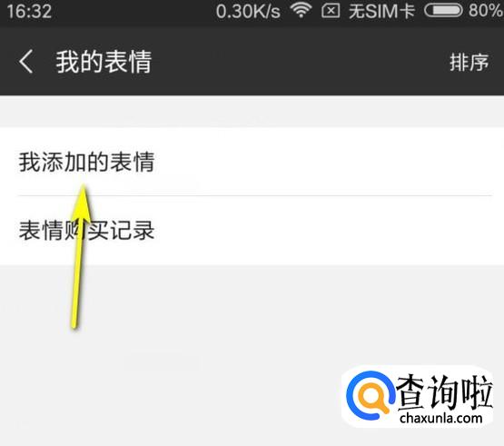Viewport: 504px width, 446px height.
Task: Tap the 无SIM卡 status text
Action: tap(381, 11)
